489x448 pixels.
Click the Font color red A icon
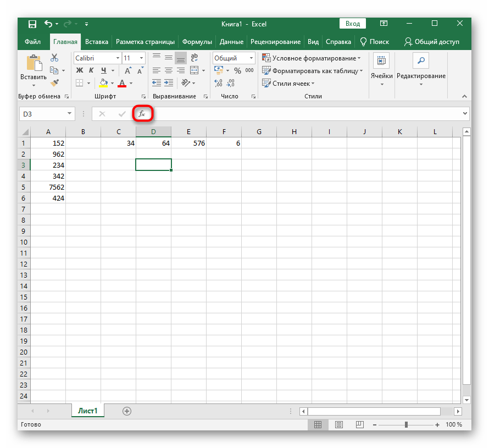[122, 83]
